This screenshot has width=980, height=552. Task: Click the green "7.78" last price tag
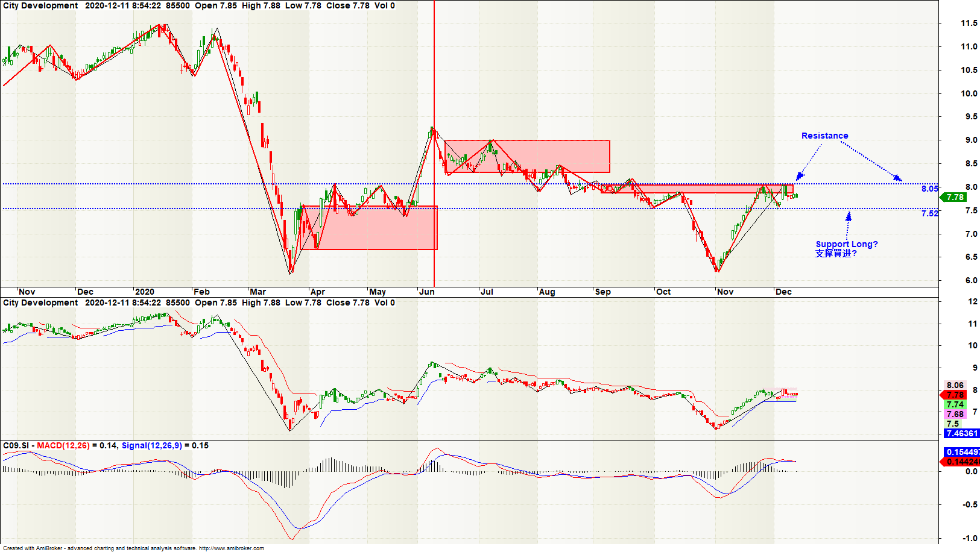pyautogui.click(x=955, y=197)
